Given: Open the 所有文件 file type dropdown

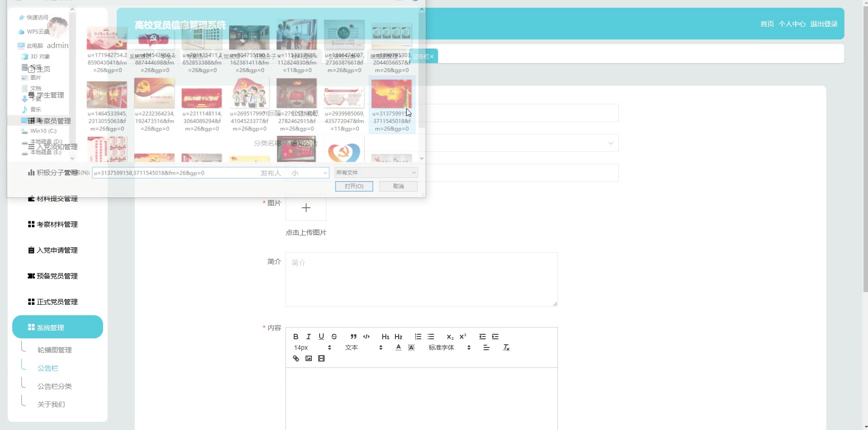Looking at the screenshot, I should coord(376,172).
